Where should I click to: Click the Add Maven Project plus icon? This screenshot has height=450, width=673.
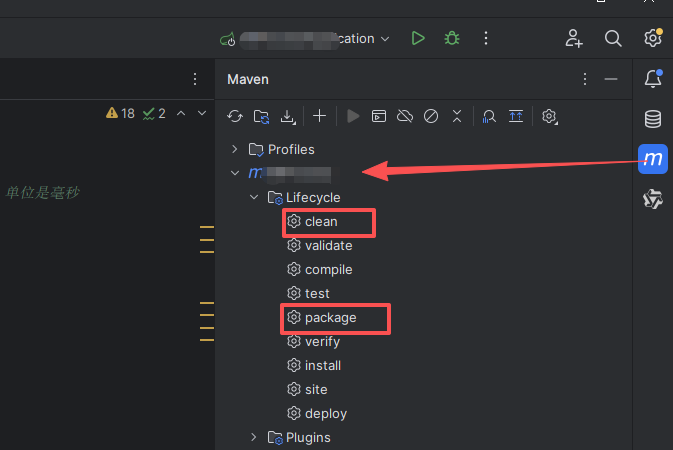pos(320,116)
